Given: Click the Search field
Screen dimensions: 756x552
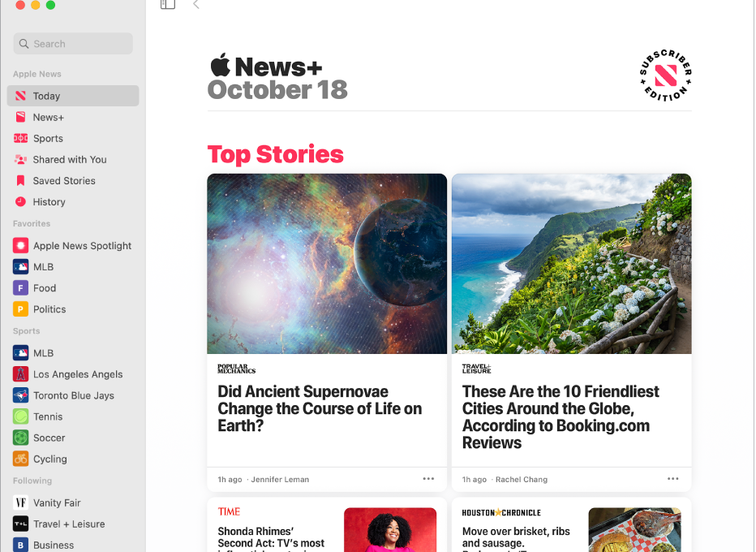Looking at the screenshot, I should [73, 44].
